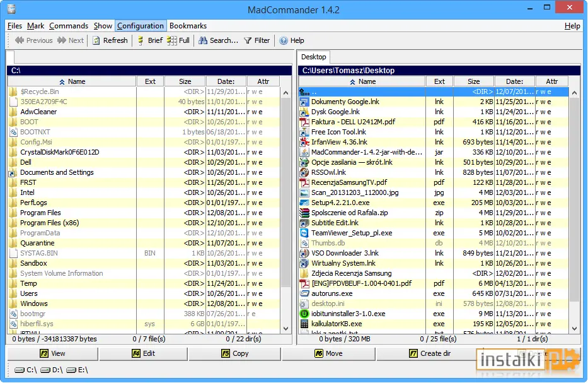This screenshot has height=383, width=588.
Task: Click the F7 Create dir button
Action: click(x=430, y=354)
